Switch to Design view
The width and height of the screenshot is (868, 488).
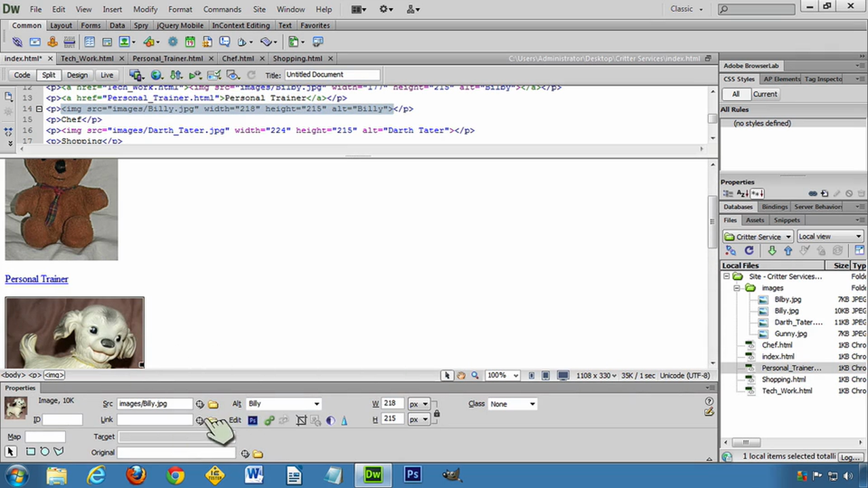(77, 75)
